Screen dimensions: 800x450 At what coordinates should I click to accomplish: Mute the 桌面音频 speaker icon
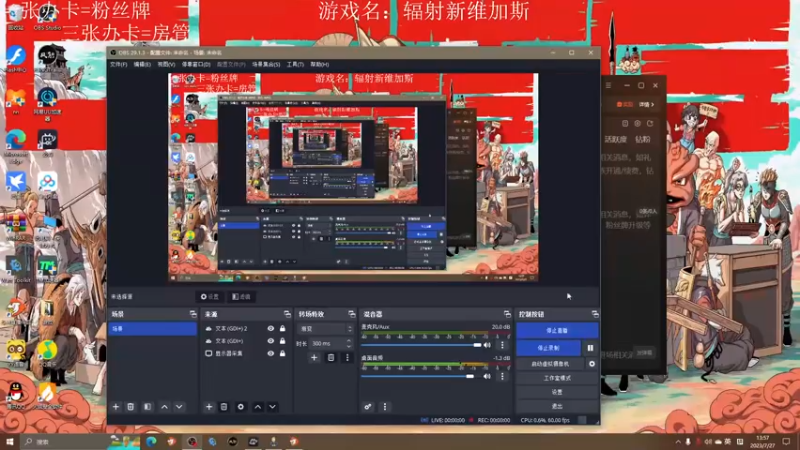coord(487,377)
